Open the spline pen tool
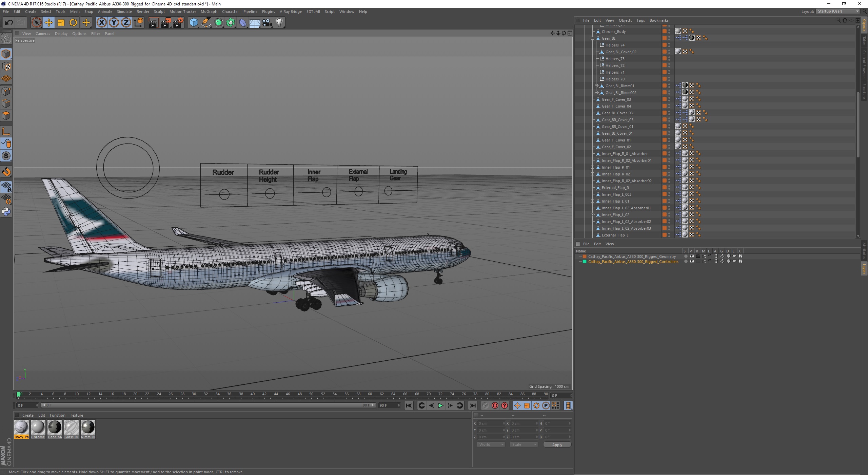Viewport: 868px width, 475px height. 206,23
